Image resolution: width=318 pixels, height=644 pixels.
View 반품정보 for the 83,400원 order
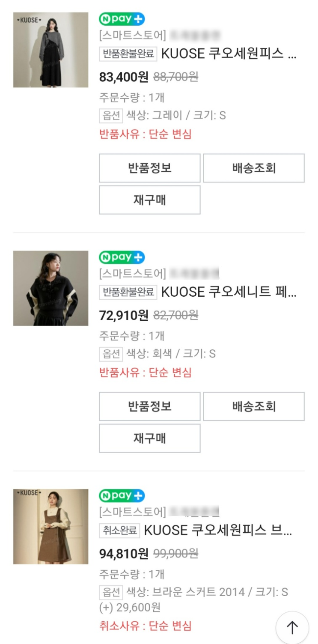click(x=150, y=168)
